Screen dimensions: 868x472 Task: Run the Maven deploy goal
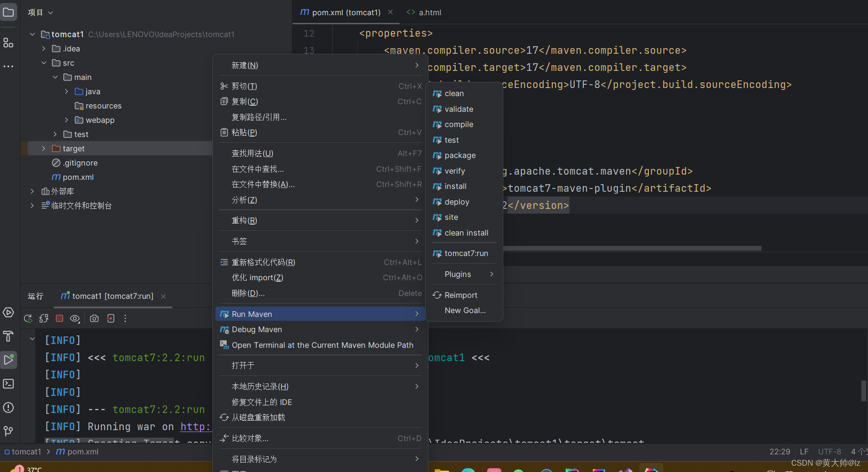coord(464,202)
